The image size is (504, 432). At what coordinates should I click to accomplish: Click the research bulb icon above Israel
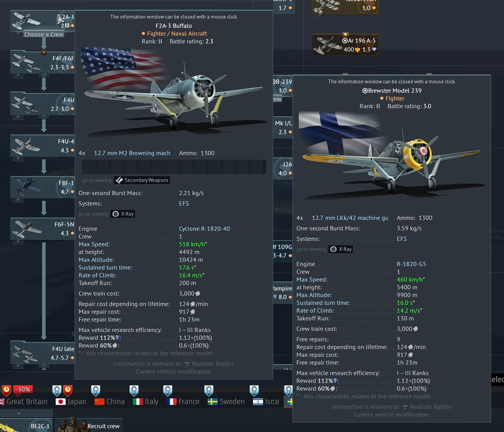tap(254, 391)
